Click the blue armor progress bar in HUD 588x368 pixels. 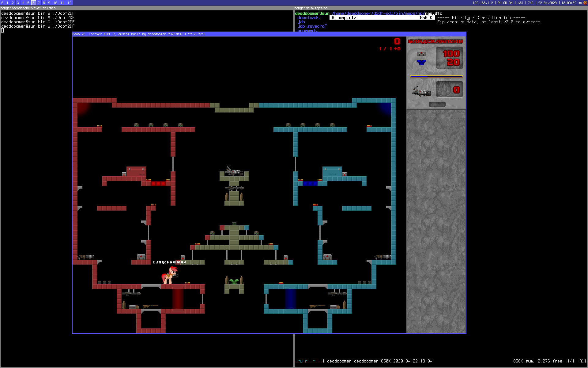[x=436, y=76]
